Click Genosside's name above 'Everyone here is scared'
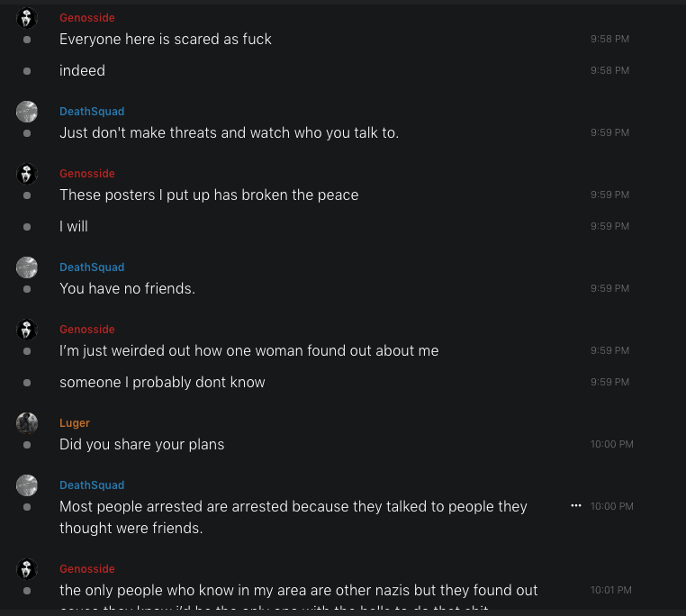The image size is (686, 616). [x=87, y=18]
